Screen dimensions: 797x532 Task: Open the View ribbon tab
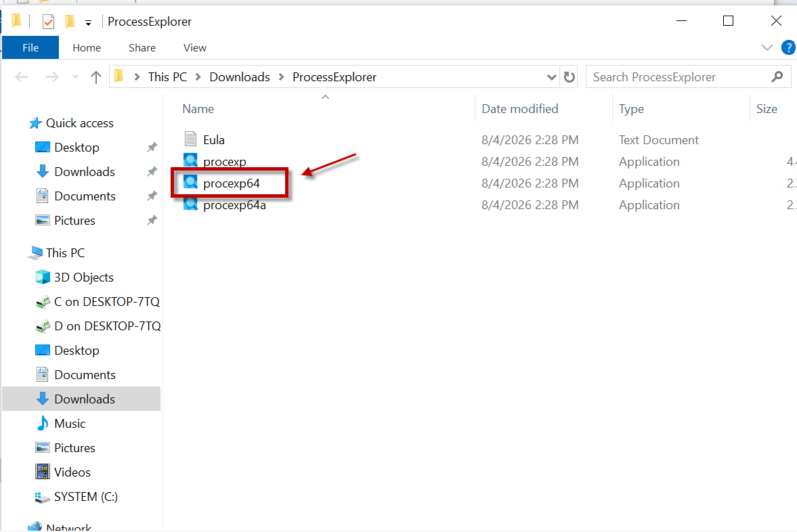194,48
